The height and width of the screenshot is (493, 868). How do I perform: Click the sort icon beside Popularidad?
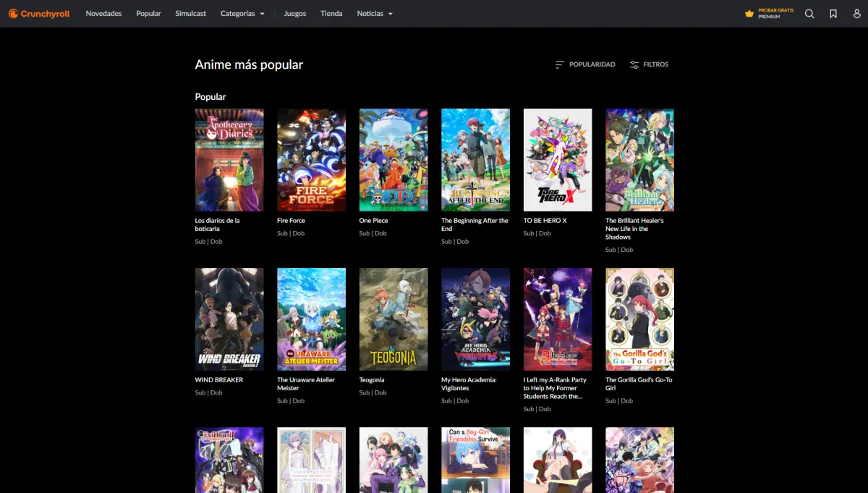click(x=559, y=64)
